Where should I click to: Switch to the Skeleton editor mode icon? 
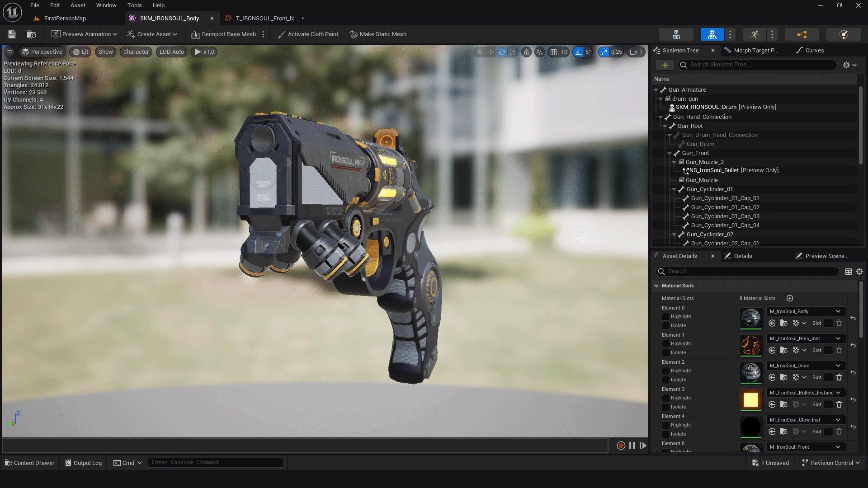click(676, 34)
